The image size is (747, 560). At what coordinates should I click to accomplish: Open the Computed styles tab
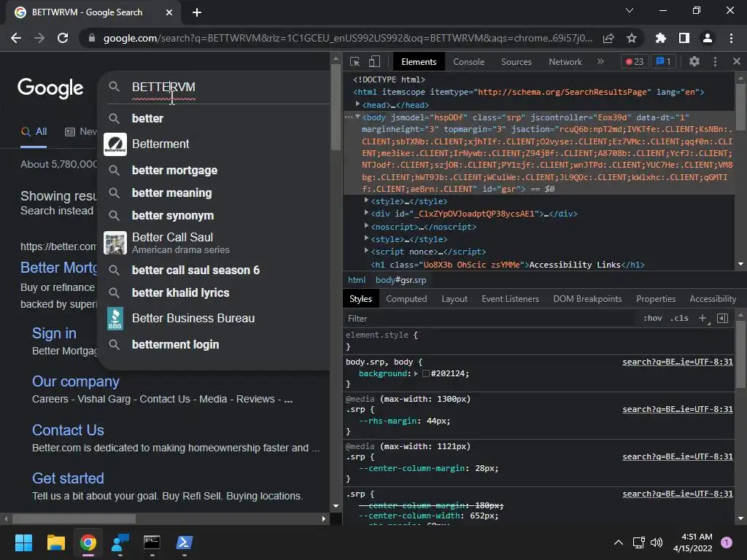tap(406, 298)
